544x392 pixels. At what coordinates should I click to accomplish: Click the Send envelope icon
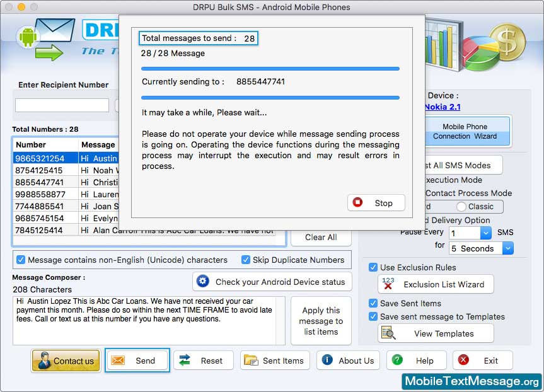coord(118,360)
